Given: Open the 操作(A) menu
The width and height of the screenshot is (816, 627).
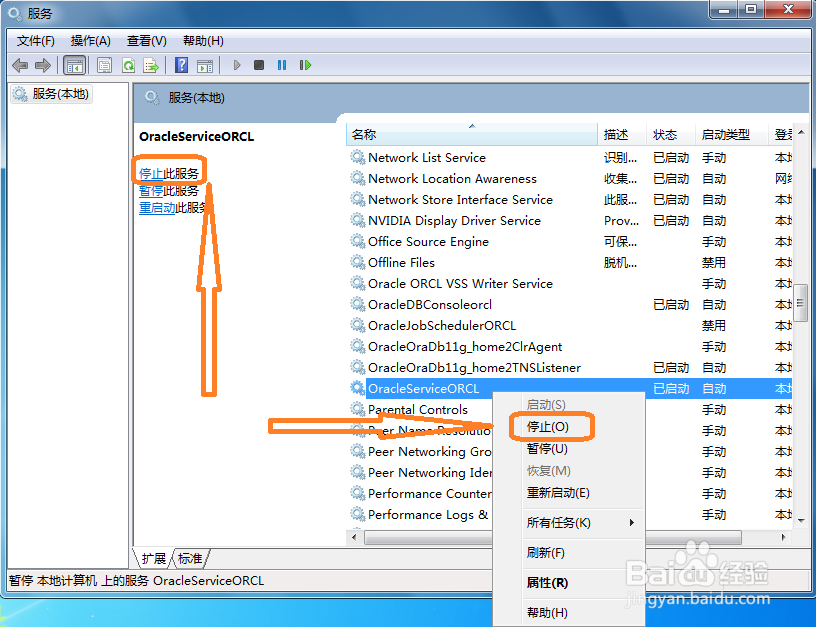Looking at the screenshot, I should pos(91,41).
